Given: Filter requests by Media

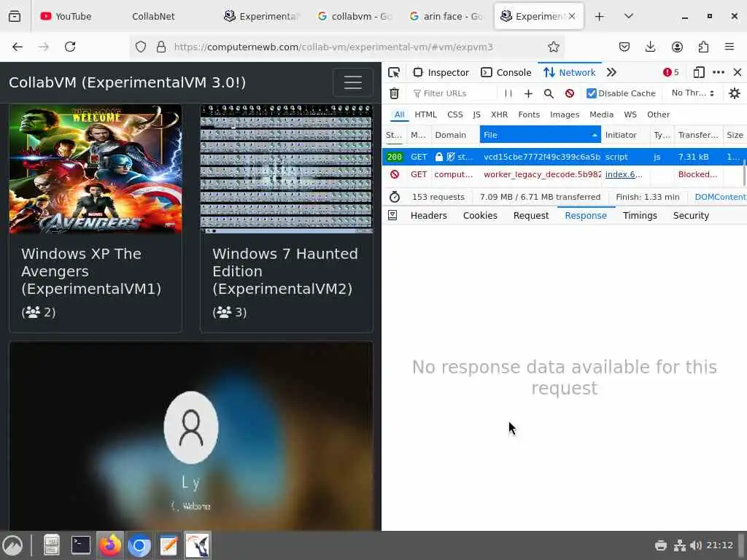Looking at the screenshot, I should coord(601,114).
